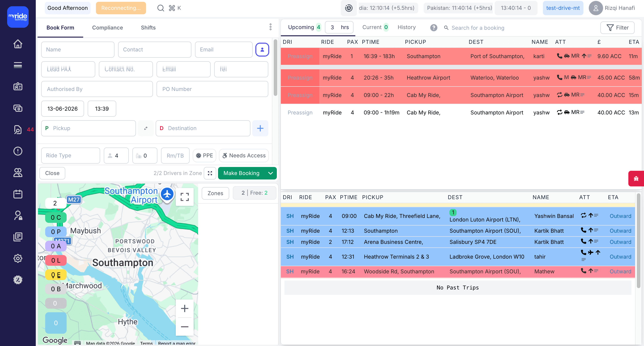Viewport: 644px width, 346px height.
Task: Open the calendar sidebar icon
Action: click(18, 194)
